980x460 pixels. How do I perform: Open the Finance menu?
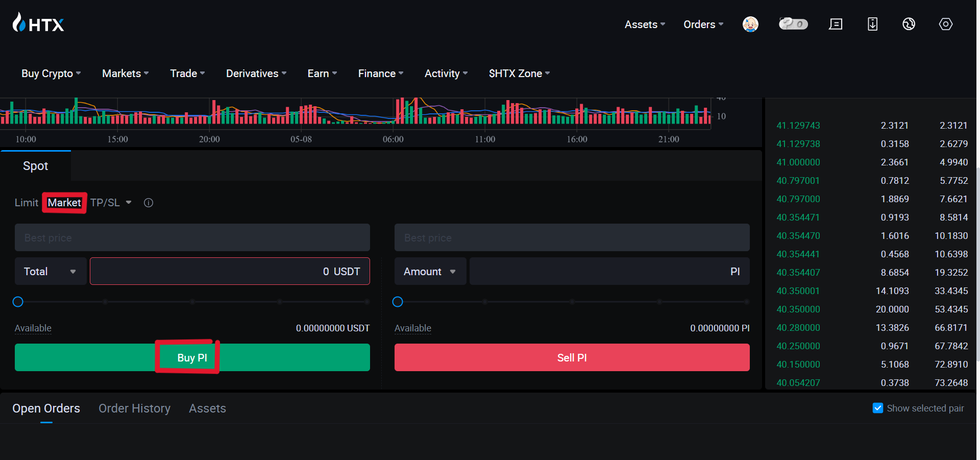381,74
